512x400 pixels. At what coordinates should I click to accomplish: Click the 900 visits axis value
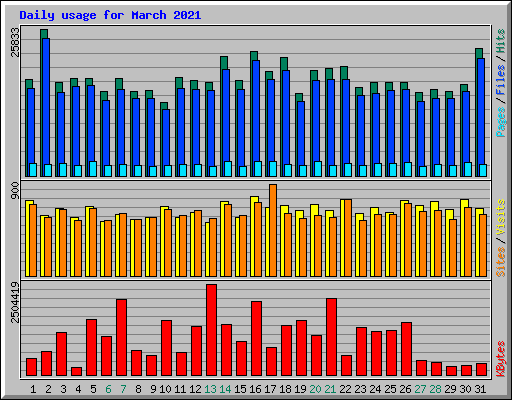coord(15,191)
